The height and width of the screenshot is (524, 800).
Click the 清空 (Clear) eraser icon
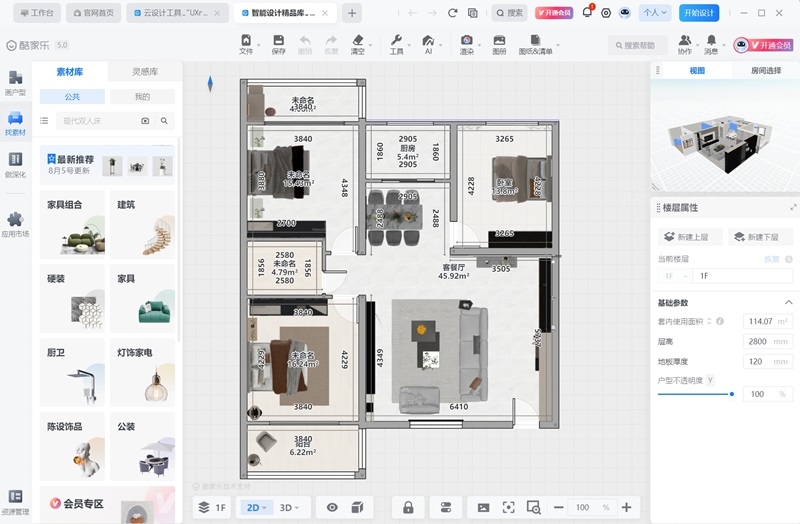tap(359, 42)
